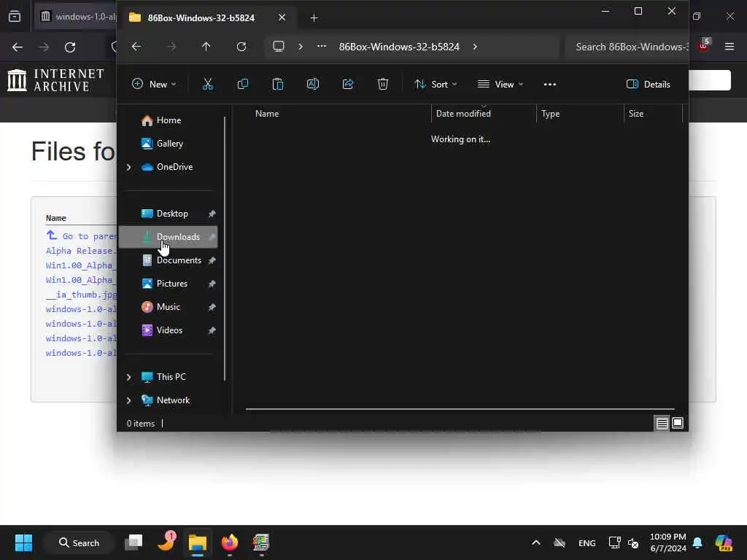
Task: Click Go to parent link in browser
Action: point(82,236)
